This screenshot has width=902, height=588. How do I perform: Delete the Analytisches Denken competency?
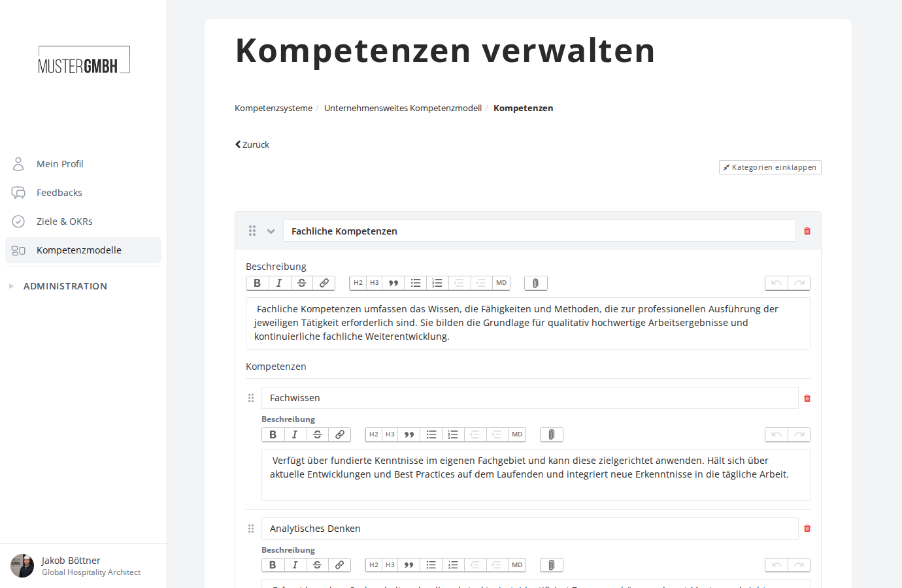pos(807,529)
